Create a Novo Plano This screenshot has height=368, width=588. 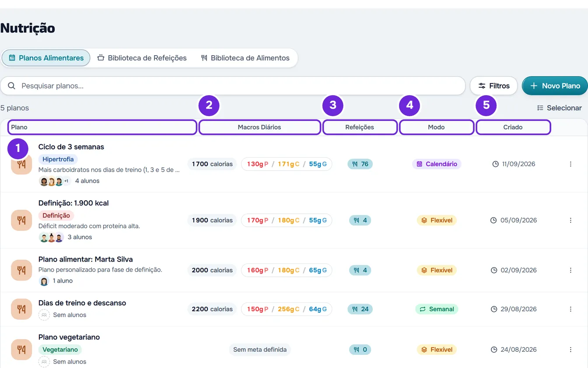click(555, 86)
